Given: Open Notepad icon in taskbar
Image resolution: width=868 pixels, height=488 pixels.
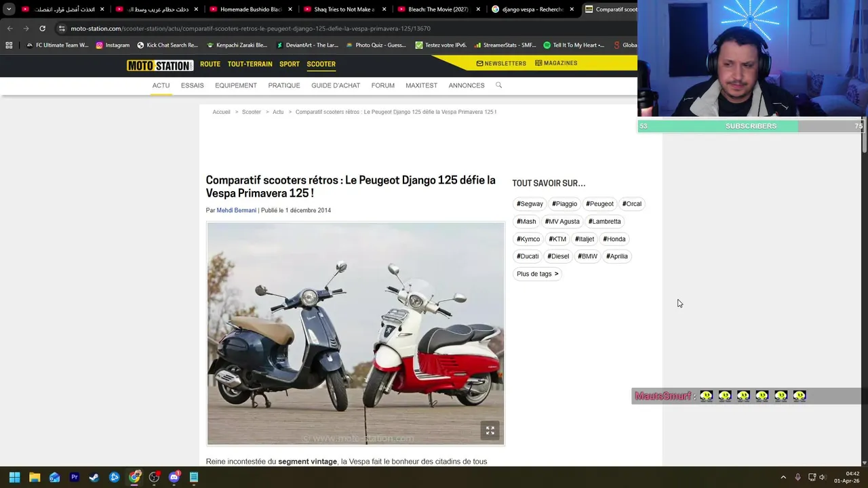Looking at the screenshot, I should 194,477.
